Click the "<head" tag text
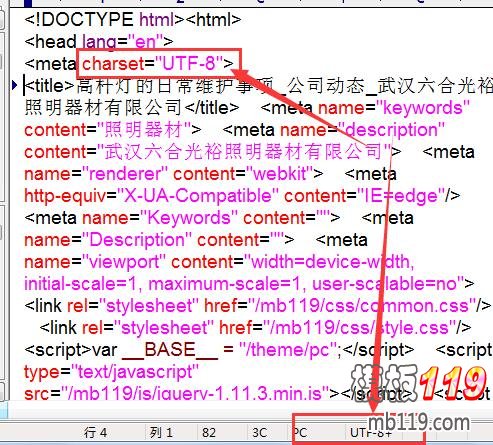 coord(50,41)
